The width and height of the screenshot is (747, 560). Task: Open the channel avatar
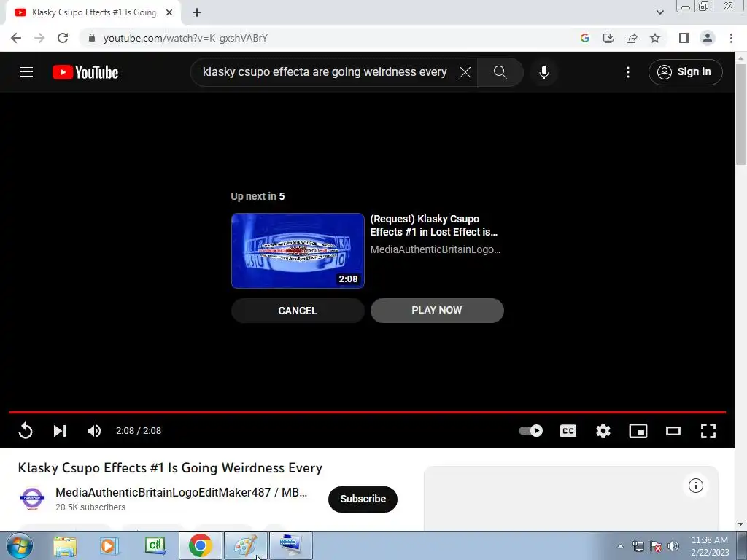point(32,499)
